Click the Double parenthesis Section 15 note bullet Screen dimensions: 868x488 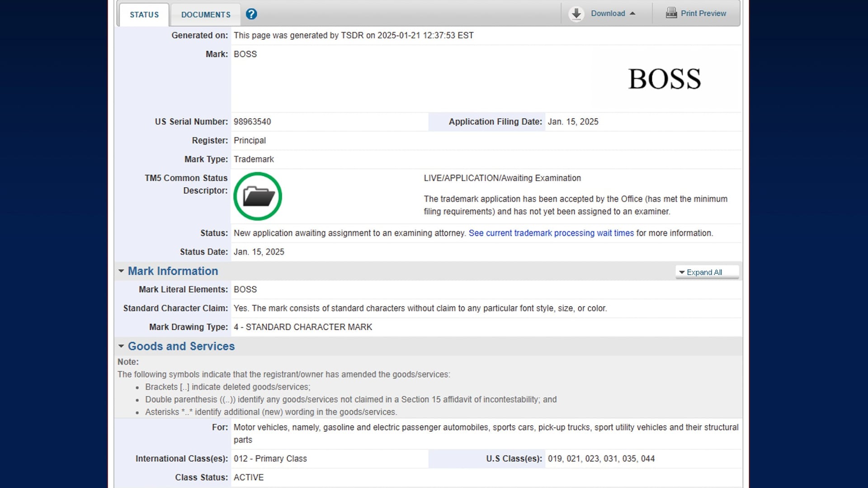point(351,399)
